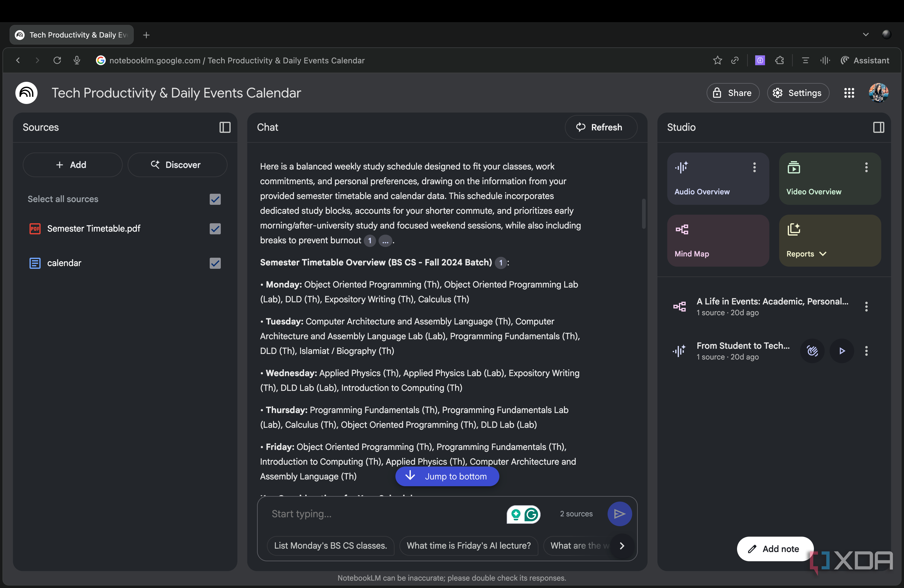Open the browser extensions puzzle icon
Screen dimensions: 904x588
(x=780, y=60)
